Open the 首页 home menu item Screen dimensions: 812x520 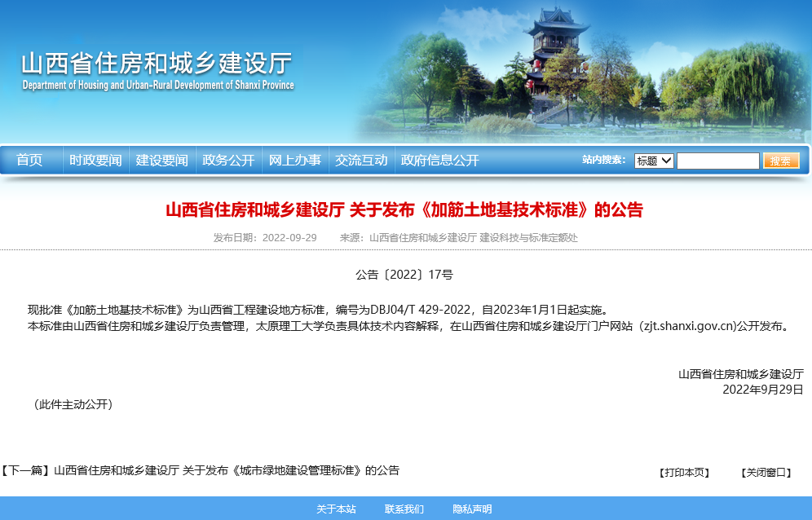[x=29, y=161]
